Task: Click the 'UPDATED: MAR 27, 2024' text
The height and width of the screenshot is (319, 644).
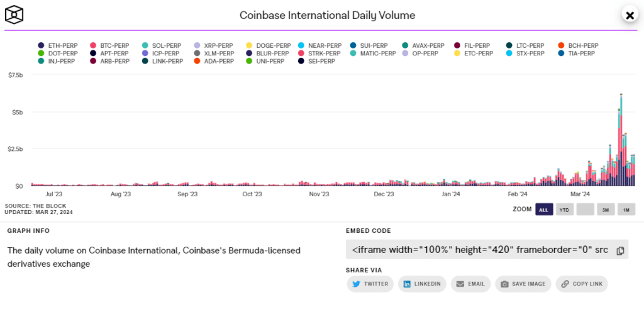Action: (x=39, y=211)
